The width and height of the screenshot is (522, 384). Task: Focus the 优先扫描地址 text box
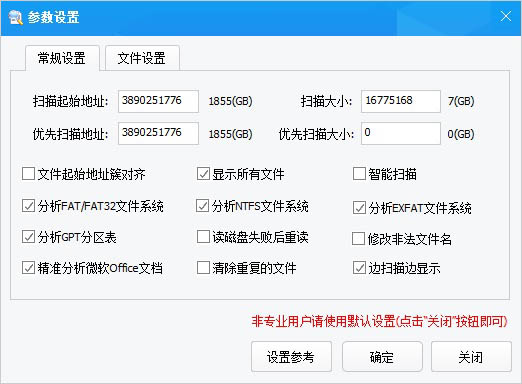pyautogui.click(x=158, y=133)
